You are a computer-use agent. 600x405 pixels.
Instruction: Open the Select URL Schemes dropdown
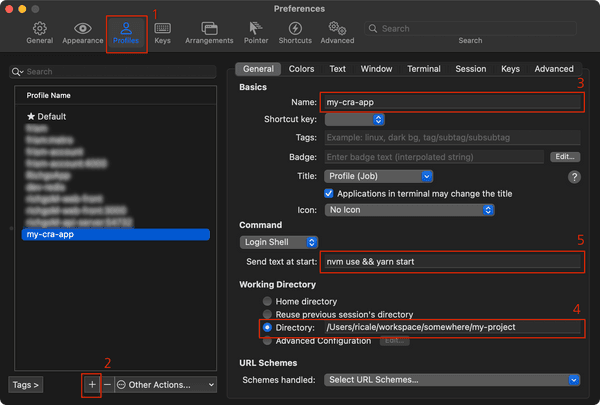[x=452, y=380]
